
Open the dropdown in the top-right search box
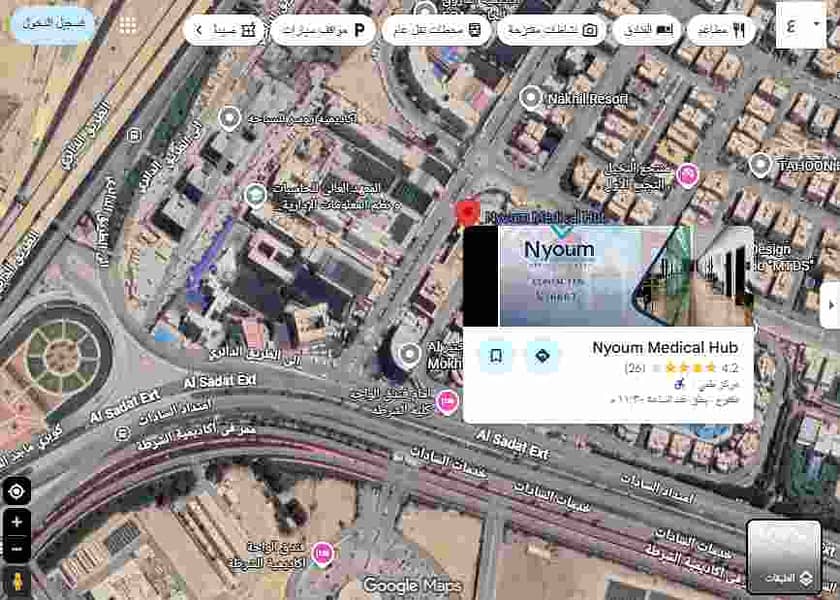click(x=817, y=24)
